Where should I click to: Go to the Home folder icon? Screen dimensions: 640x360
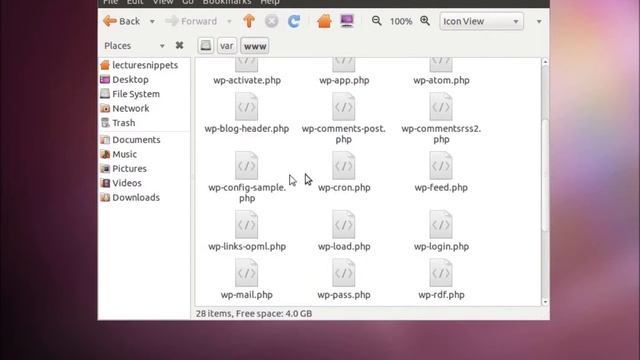[x=324, y=21]
